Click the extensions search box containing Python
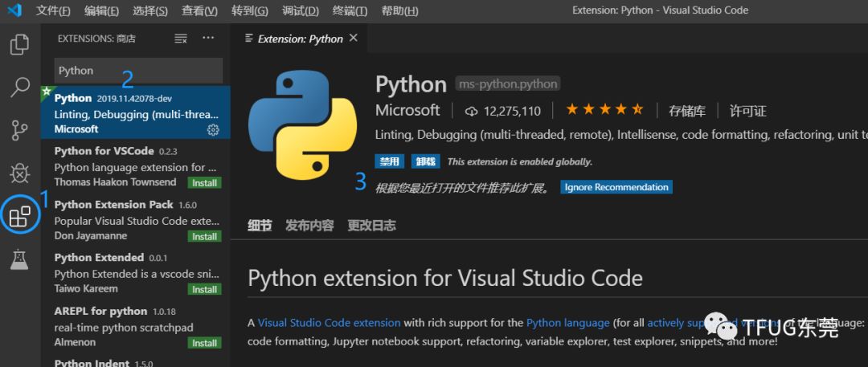868x367 pixels. [x=138, y=71]
